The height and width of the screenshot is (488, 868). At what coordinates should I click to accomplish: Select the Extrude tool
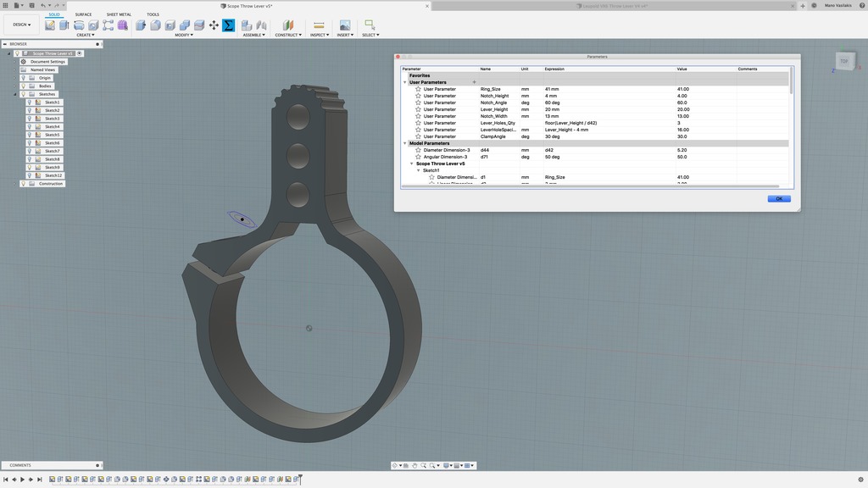[62, 24]
